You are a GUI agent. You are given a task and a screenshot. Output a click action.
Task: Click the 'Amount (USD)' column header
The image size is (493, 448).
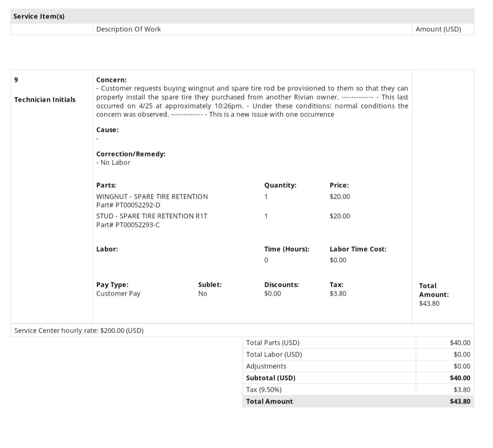point(438,29)
